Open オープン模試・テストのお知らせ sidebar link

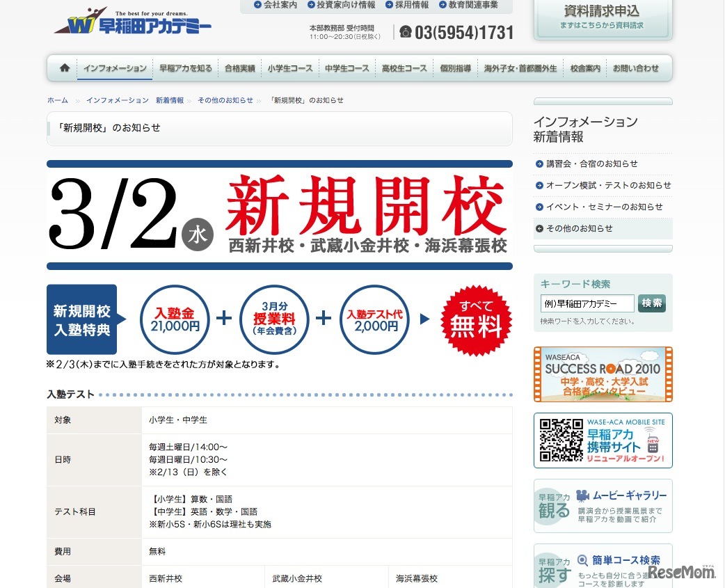609,185
